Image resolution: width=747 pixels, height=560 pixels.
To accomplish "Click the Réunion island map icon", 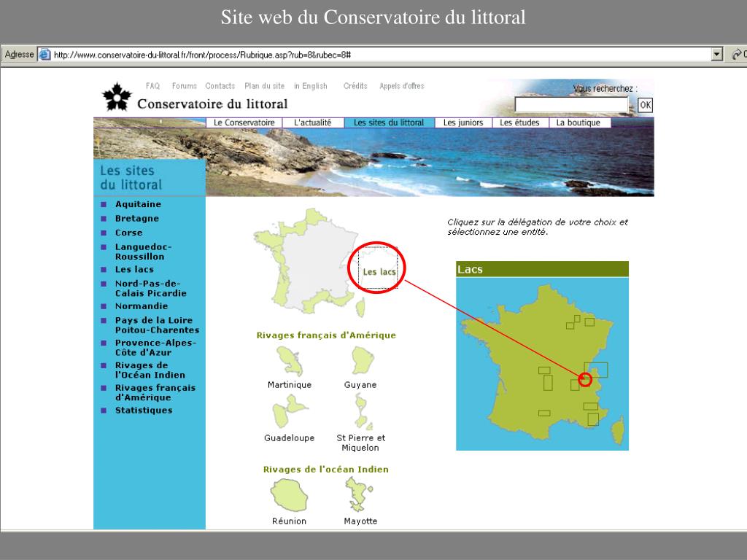I will (x=289, y=495).
